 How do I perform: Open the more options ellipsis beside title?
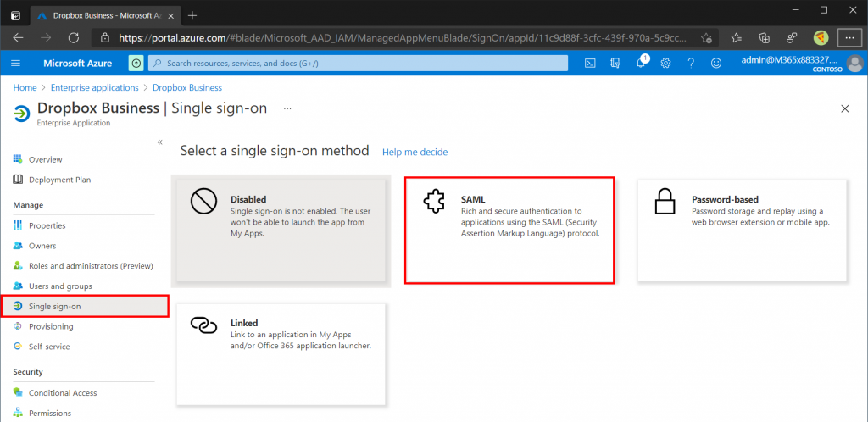(287, 108)
